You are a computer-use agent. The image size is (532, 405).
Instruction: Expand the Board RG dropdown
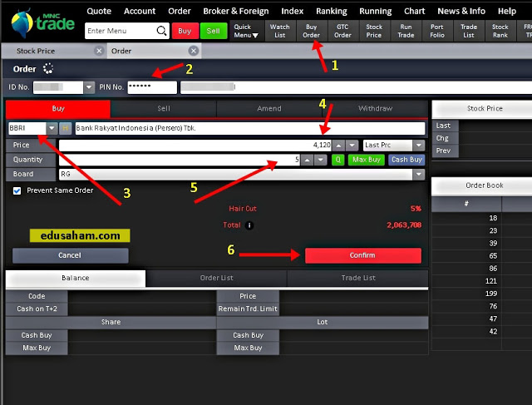pos(419,174)
